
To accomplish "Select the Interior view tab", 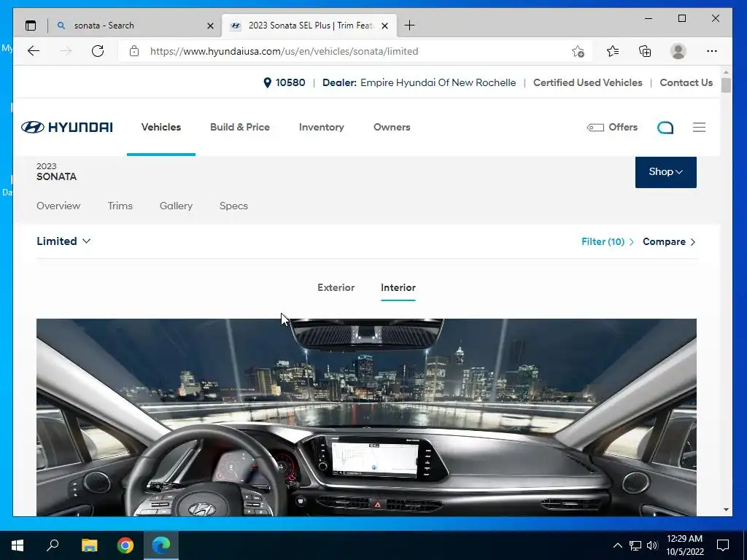I will (398, 287).
